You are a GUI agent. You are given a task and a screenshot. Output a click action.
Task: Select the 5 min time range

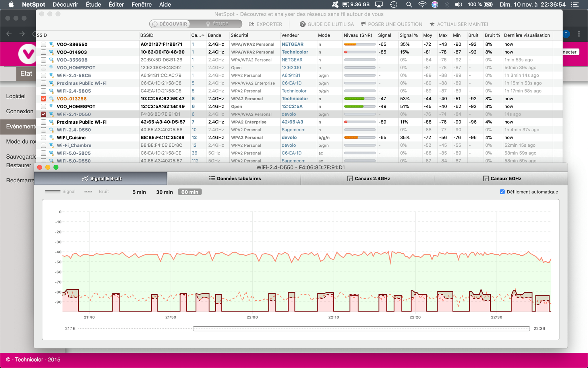[139, 192]
